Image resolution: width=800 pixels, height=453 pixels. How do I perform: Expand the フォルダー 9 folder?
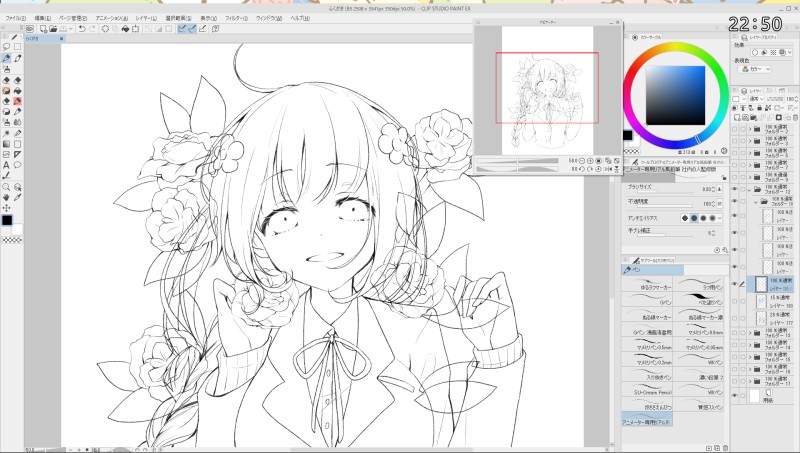click(x=750, y=177)
